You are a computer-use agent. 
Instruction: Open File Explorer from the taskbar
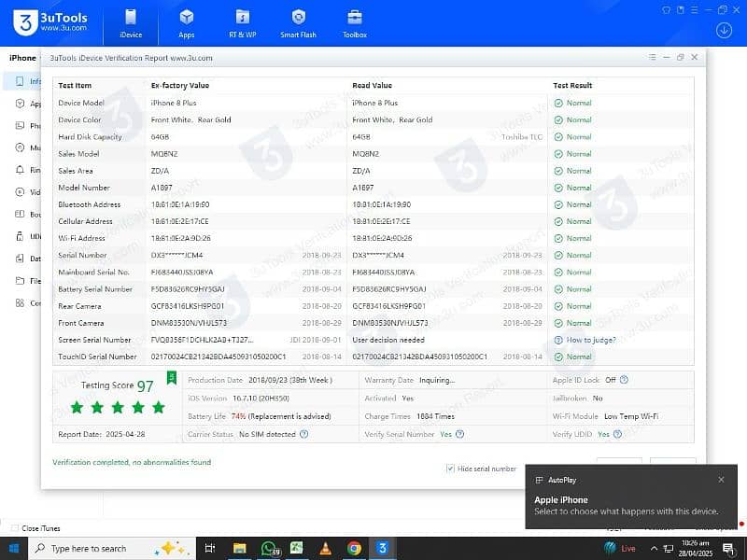click(239, 549)
